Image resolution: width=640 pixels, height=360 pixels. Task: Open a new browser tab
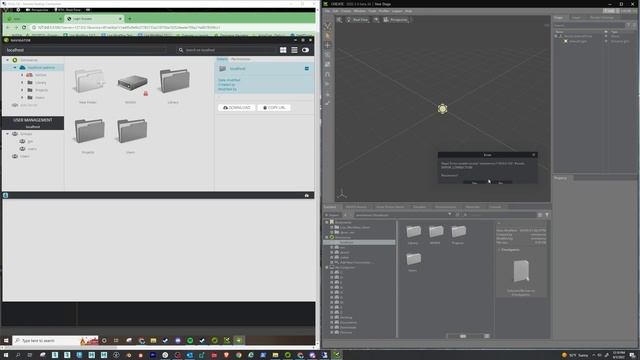(129, 19)
